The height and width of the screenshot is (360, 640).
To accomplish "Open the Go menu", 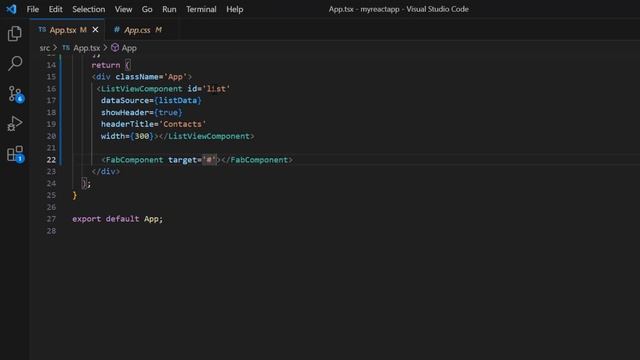I will [x=147, y=9].
